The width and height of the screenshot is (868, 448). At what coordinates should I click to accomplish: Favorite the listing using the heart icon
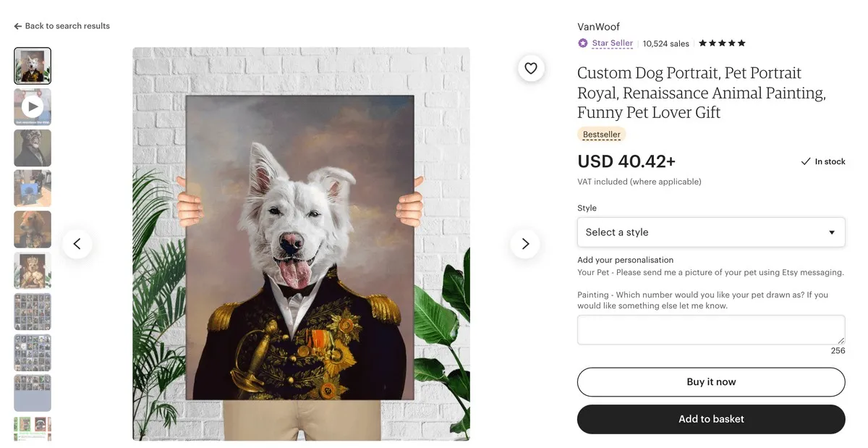[x=531, y=68]
